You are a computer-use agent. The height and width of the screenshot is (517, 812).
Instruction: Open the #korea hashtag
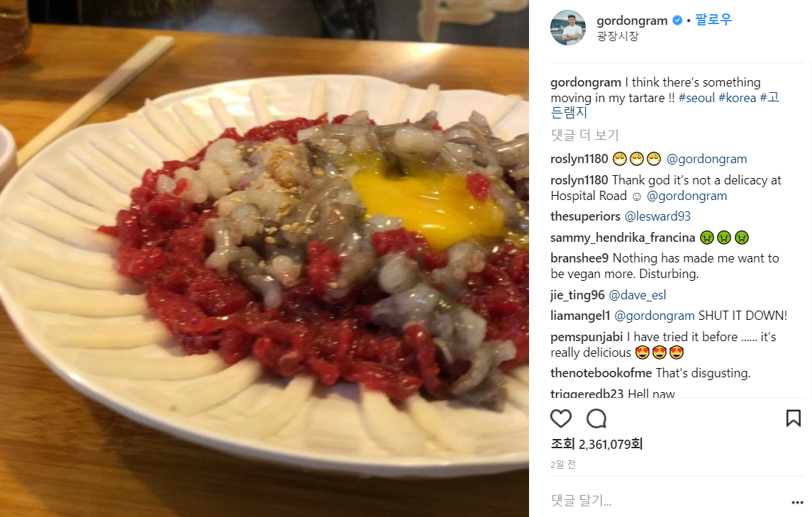point(737,98)
